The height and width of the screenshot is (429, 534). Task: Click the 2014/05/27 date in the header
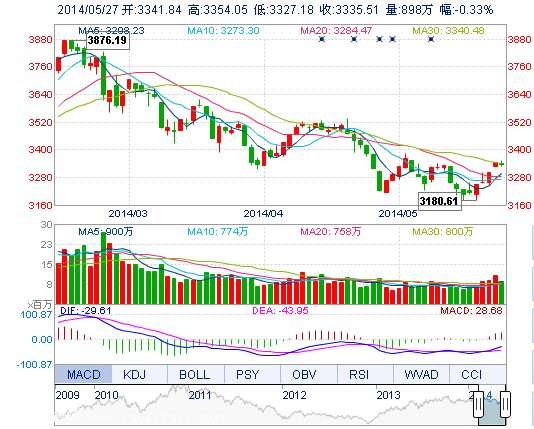[x=88, y=10]
